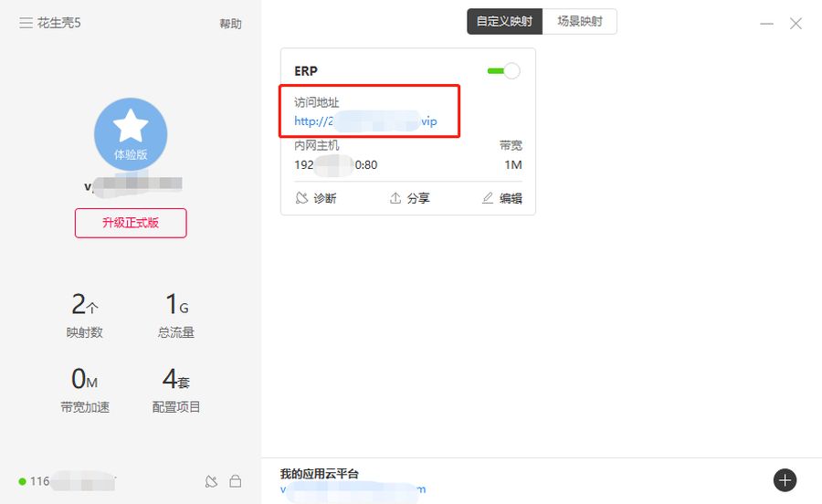Screen dimensions: 822x504
Task: Toggle the ERP mapping switch off
Action: pos(504,70)
